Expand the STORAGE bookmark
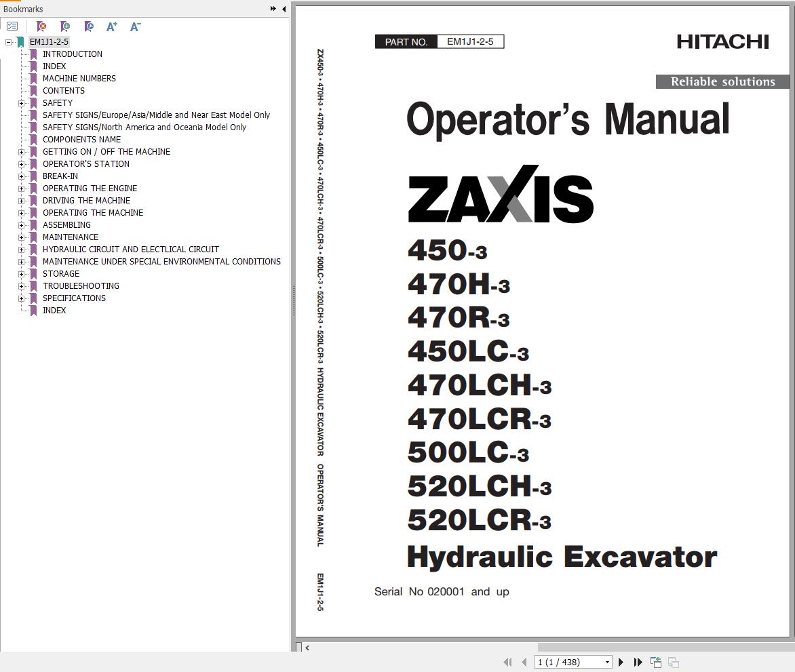This screenshot has width=795, height=672. click(x=21, y=274)
